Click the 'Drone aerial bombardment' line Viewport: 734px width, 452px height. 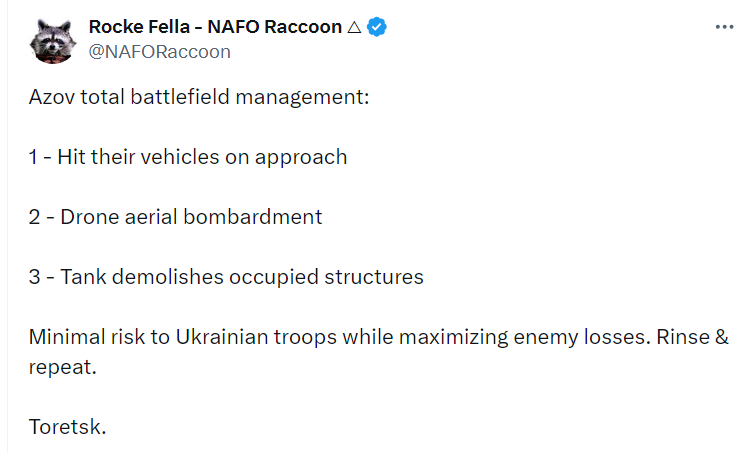(x=191, y=217)
